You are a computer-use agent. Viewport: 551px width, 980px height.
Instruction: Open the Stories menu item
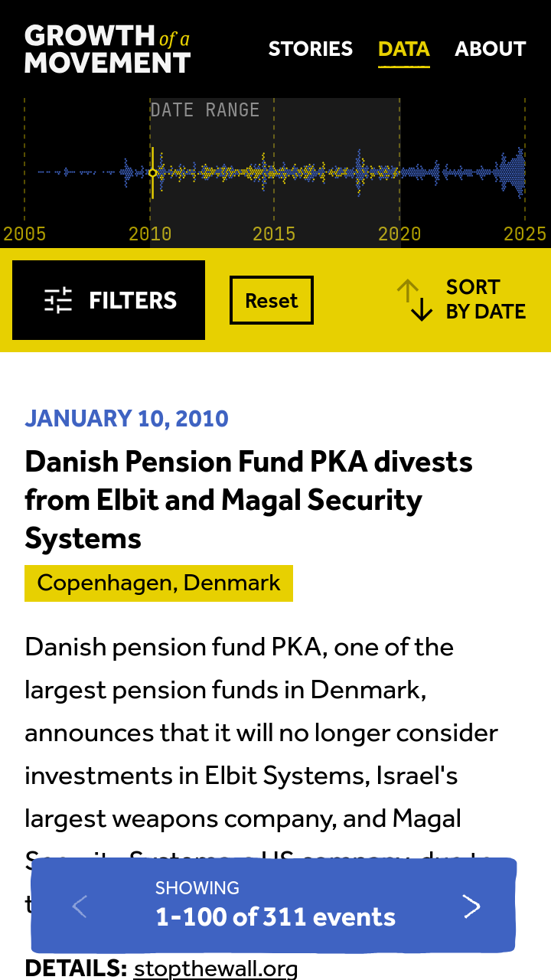pos(311,49)
